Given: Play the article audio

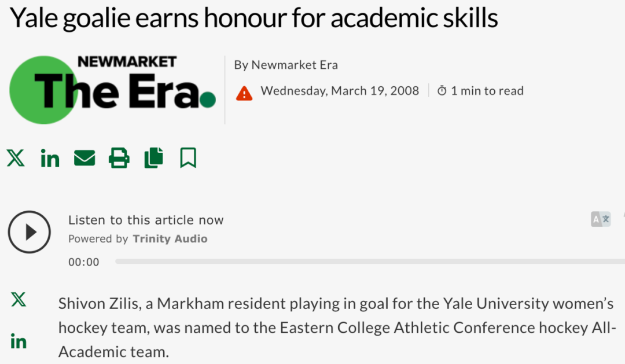Looking at the screenshot, I should tap(29, 232).
